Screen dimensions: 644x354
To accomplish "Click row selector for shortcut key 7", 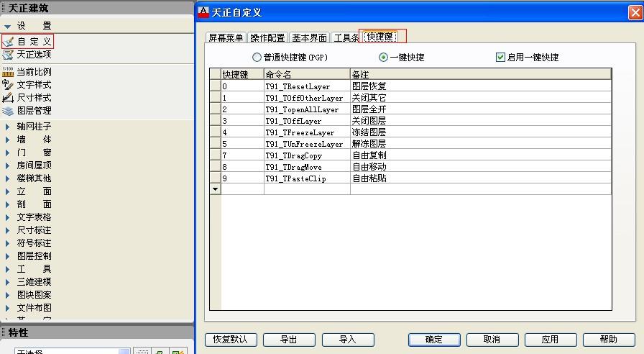I will pyautogui.click(x=215, y=155).
